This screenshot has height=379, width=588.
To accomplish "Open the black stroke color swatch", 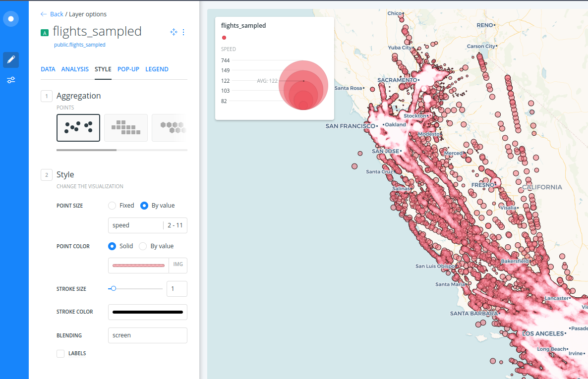I will pyautogui.click(x=148, y=312).
